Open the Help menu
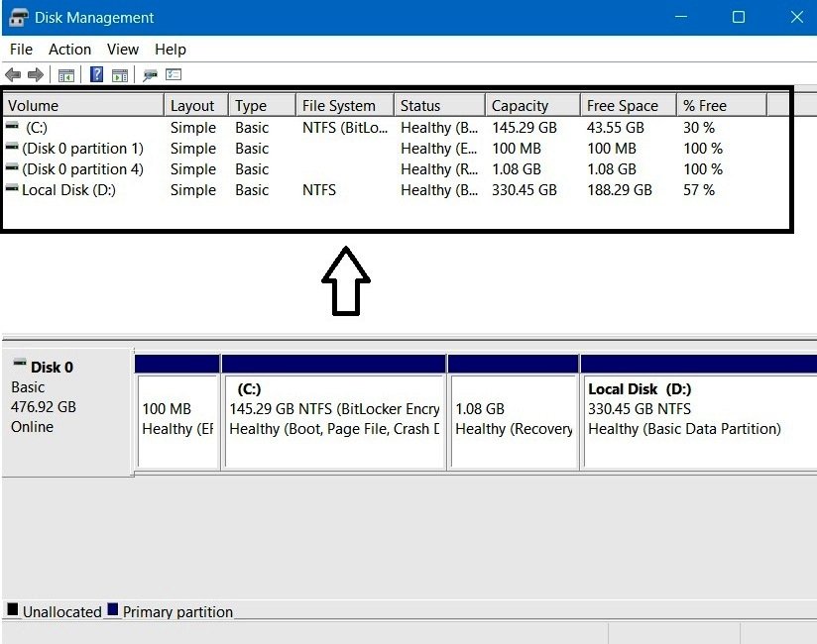This screenshot has height=644, width=817. [171, 50]
